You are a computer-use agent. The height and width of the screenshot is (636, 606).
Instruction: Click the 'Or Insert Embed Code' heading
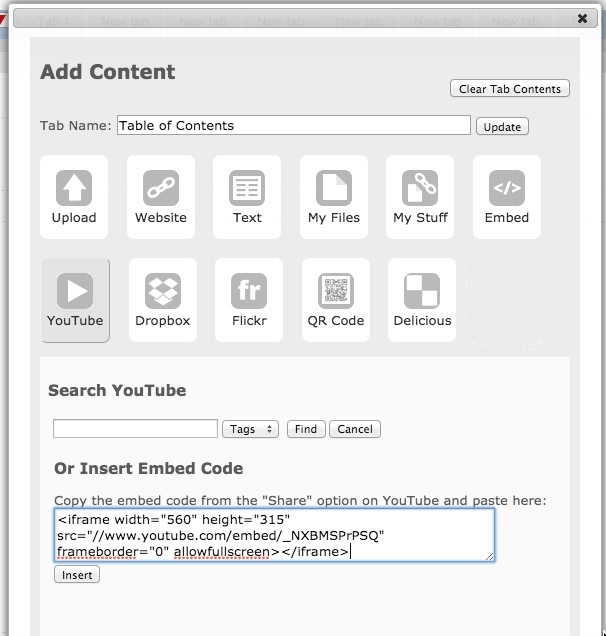pyautogui.click(x=149, y=468)
